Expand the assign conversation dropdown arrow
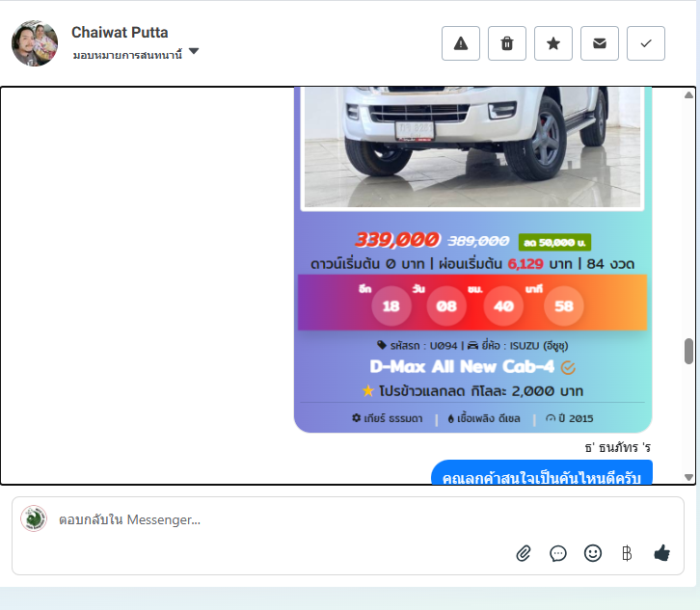 pyautogui.click(x=194, y=51)
